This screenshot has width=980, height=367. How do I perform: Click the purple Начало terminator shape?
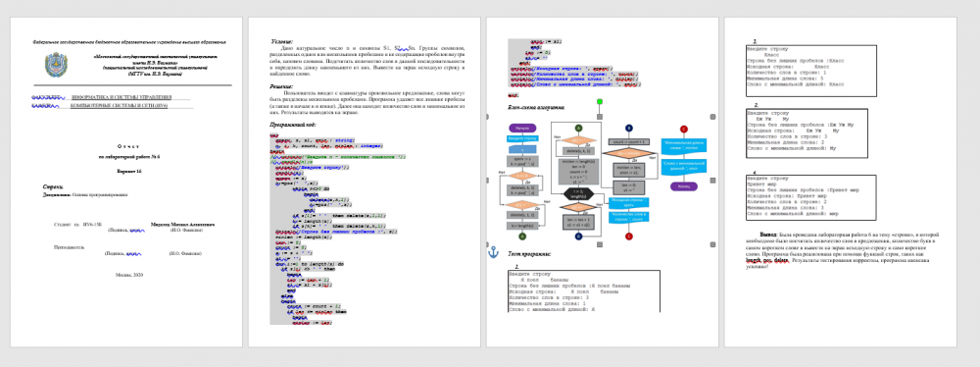pyautogui.click(x=522, y=128)
